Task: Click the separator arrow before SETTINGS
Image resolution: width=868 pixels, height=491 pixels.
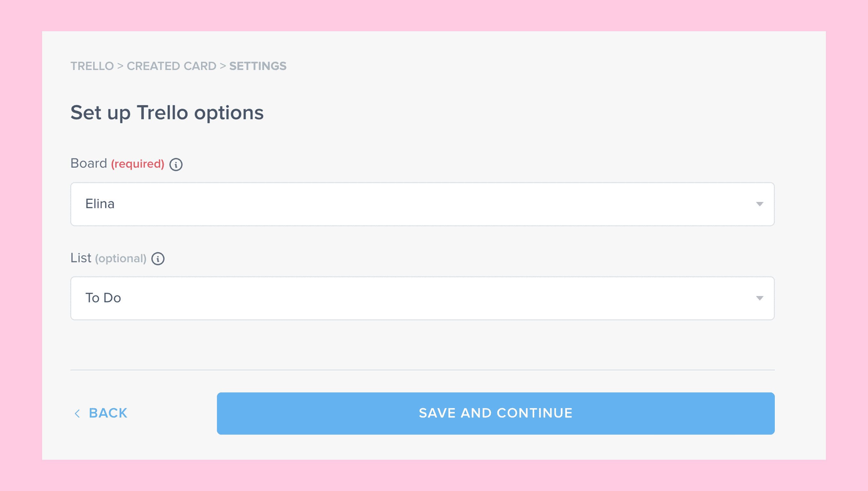Action: [223, 66]
